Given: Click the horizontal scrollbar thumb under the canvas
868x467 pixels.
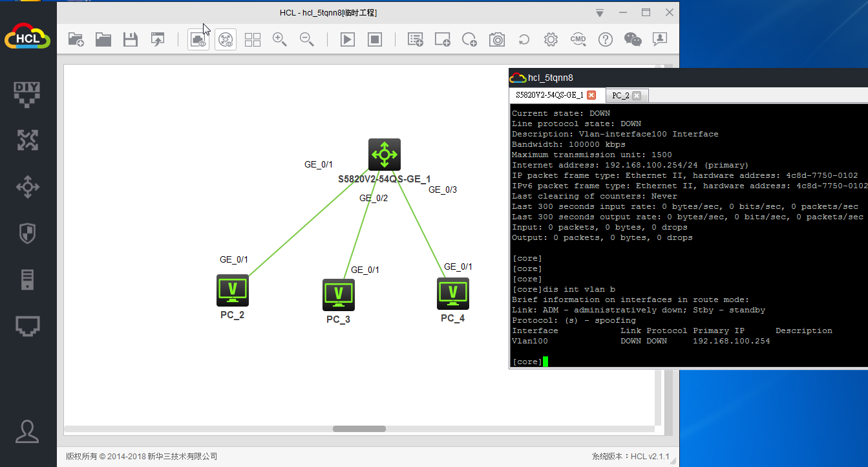Looking at the screenshot, I should [359, 429].
